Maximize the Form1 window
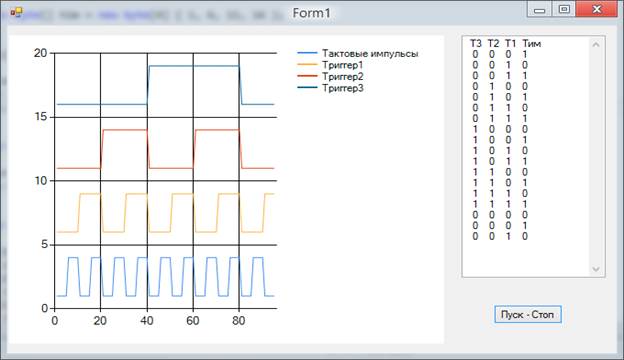This screenshot has width=624, height=360. pyautogui.click(x=564, y=9)
